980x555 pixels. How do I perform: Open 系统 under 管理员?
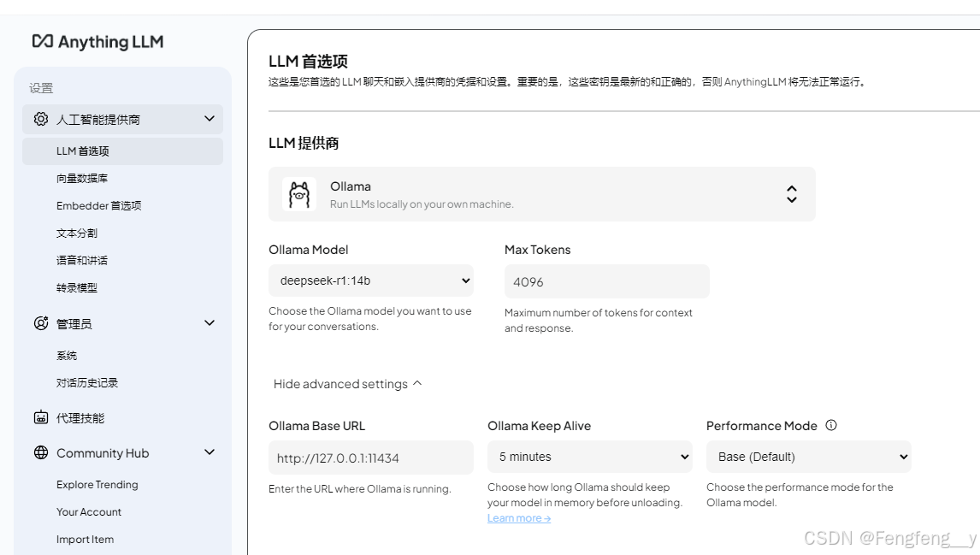[x=66, y=356]
